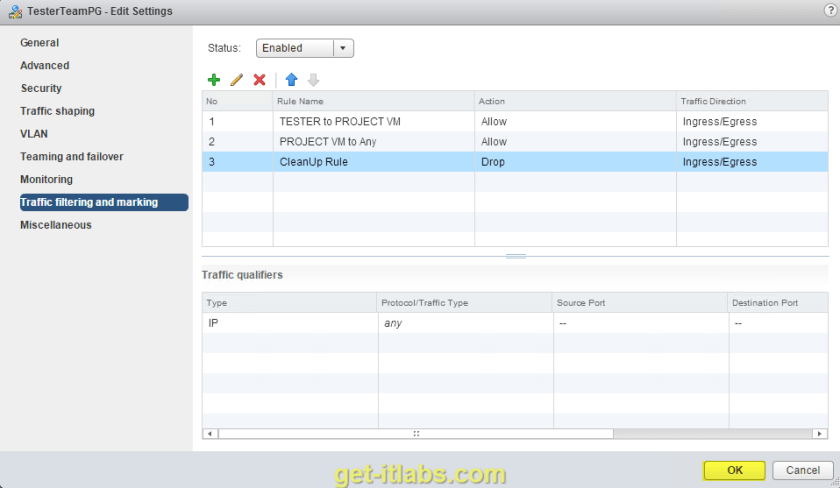Viewport: 840px width, 488px height.
Task: Click the green plus add rule icon
Action: (213, 80)
